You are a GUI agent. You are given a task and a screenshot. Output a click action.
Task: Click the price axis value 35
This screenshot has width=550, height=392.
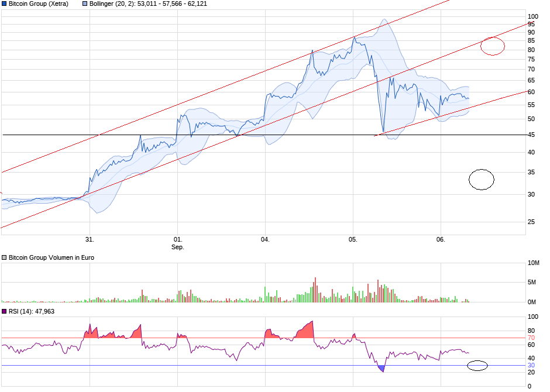click(x=531, y=173)
